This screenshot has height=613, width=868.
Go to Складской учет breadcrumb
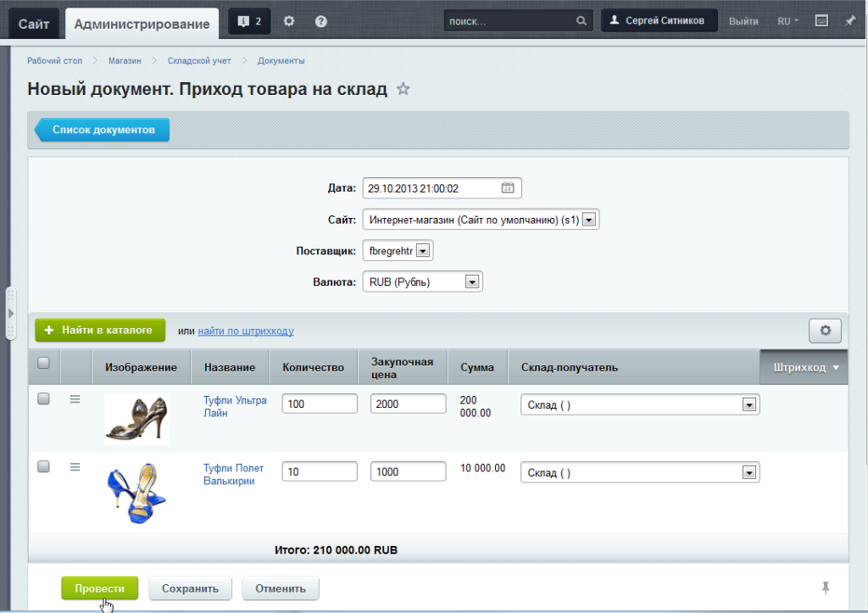[199, 61]
